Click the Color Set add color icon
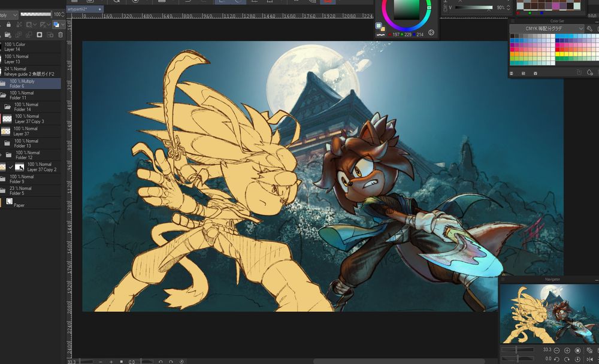This screenshot has height=364, width=599. click(590, 72)
